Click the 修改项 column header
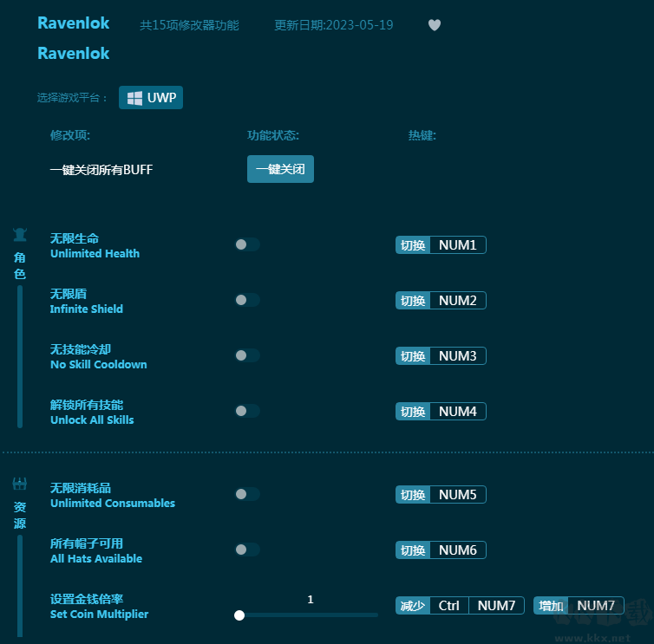The height and width of the screenshot is (644, 654). [70, 135]
